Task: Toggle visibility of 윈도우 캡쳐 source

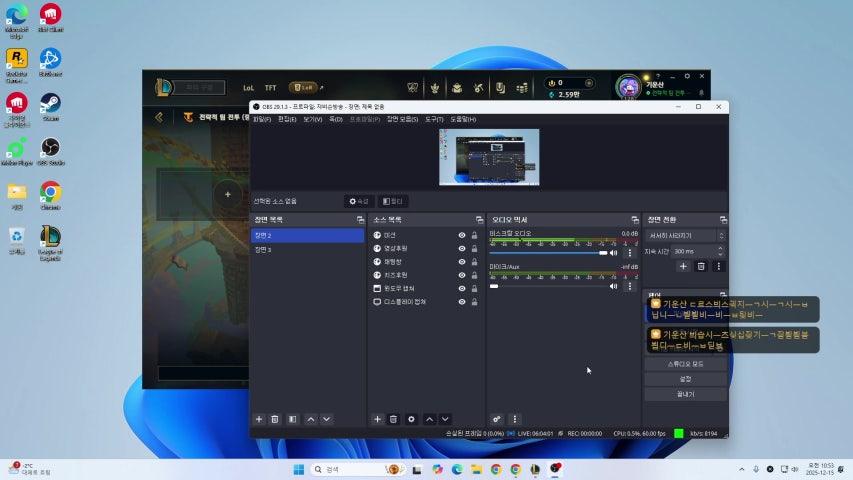Action: point(462,288)
